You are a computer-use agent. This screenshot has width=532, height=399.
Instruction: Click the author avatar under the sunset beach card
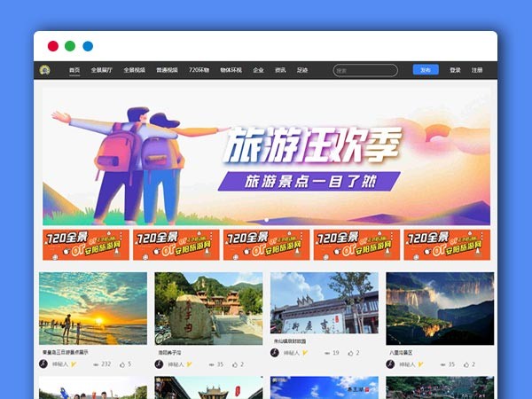tap(43, 364)
